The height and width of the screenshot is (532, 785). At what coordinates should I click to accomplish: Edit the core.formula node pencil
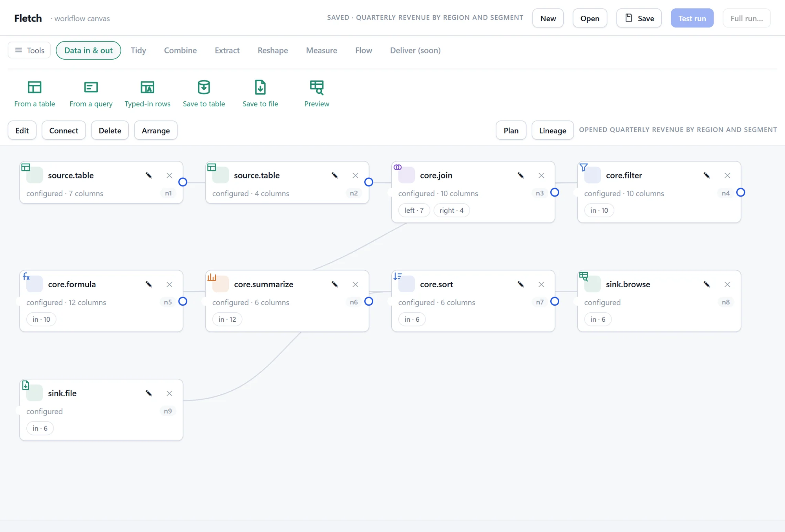coord(149,284)
